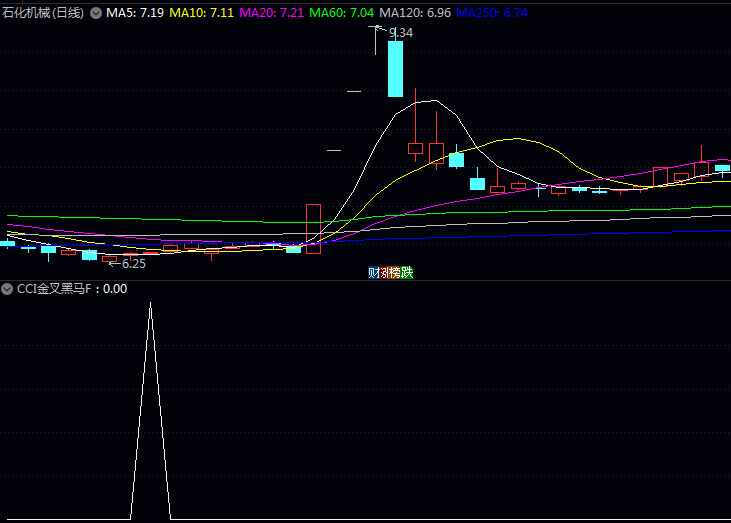Click the 6.25 low price marker
Viewport: 731px width, 523px height.
pos(133,264)
